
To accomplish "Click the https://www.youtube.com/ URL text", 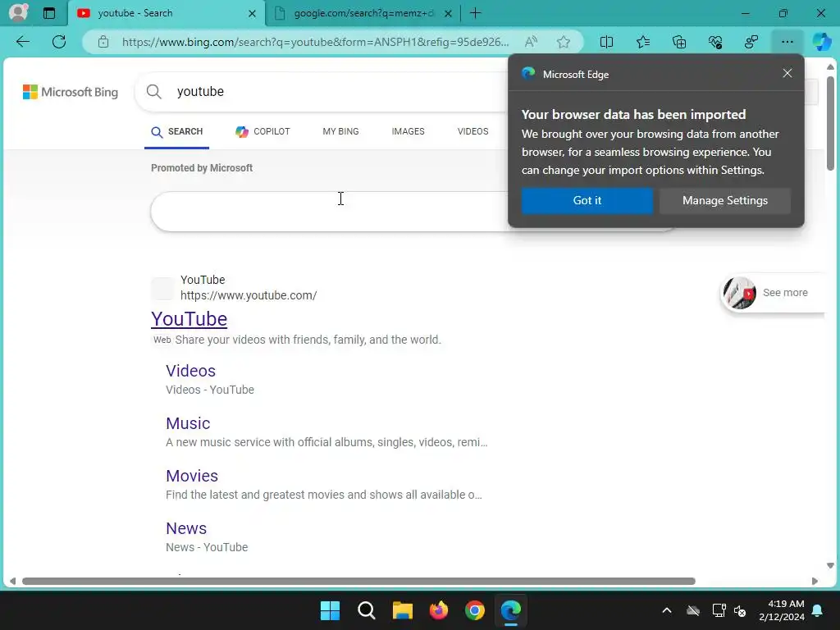I will coord(249,295).
